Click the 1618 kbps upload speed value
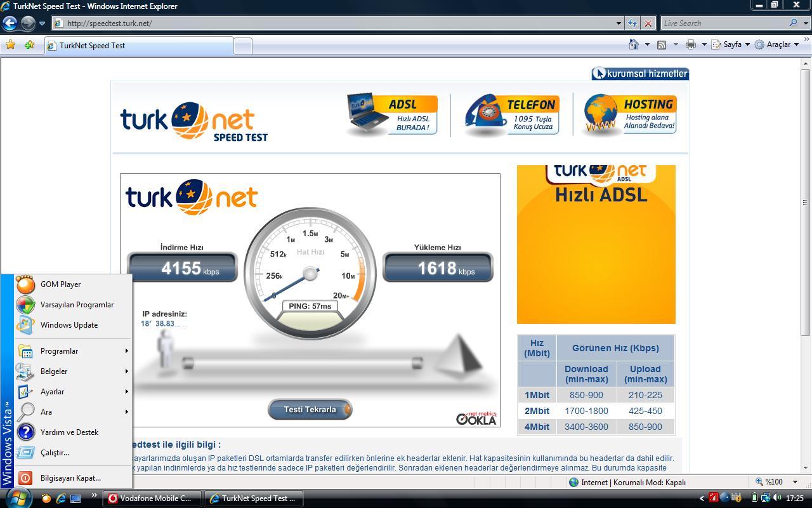This screenshot has width=812, height=508. tap(438, 269)
